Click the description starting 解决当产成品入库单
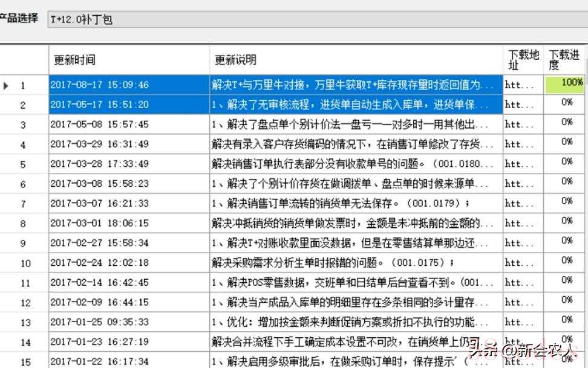The width and height of the screenshot is (588, 368). (356, 302)
